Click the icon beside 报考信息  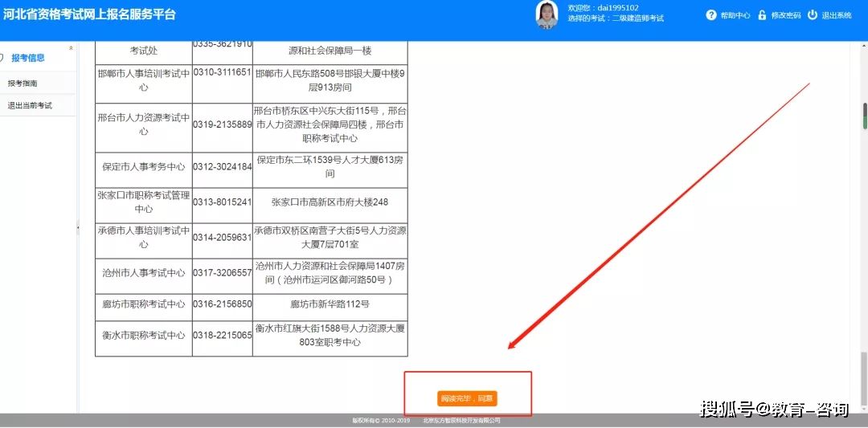tap(2, 58)
